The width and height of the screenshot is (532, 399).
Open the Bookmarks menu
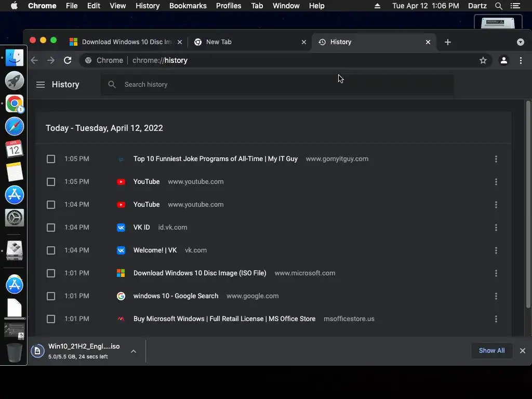click(188, 6)
